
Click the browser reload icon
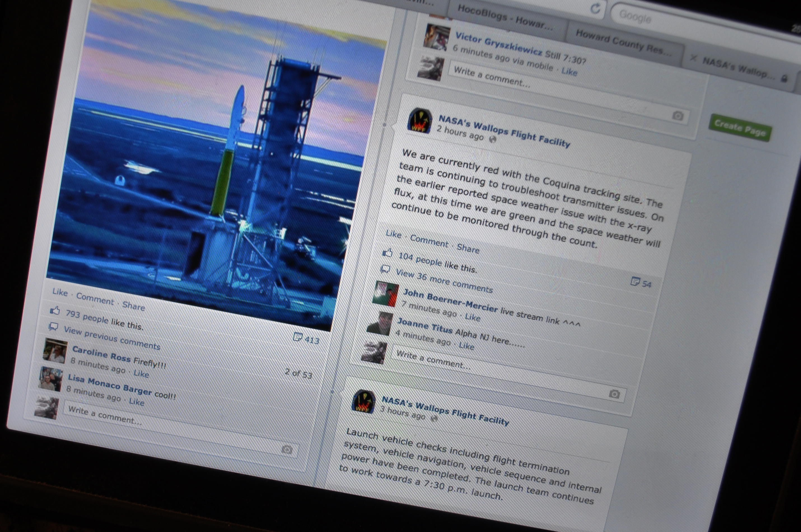pyautogui.click(x=595, y=8)
